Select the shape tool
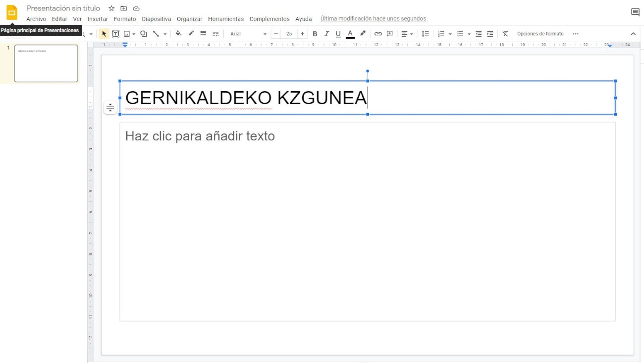 pyautogui.click(x=144, y=34)
